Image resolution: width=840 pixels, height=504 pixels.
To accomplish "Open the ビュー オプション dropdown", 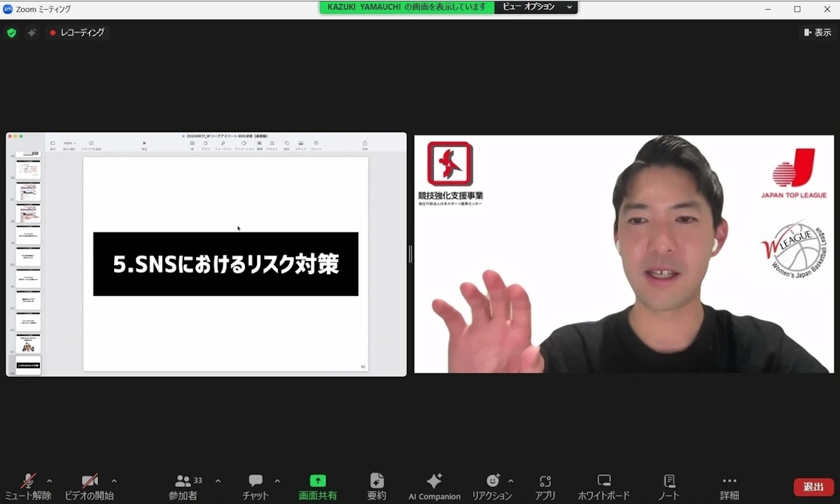I will 536,7.
